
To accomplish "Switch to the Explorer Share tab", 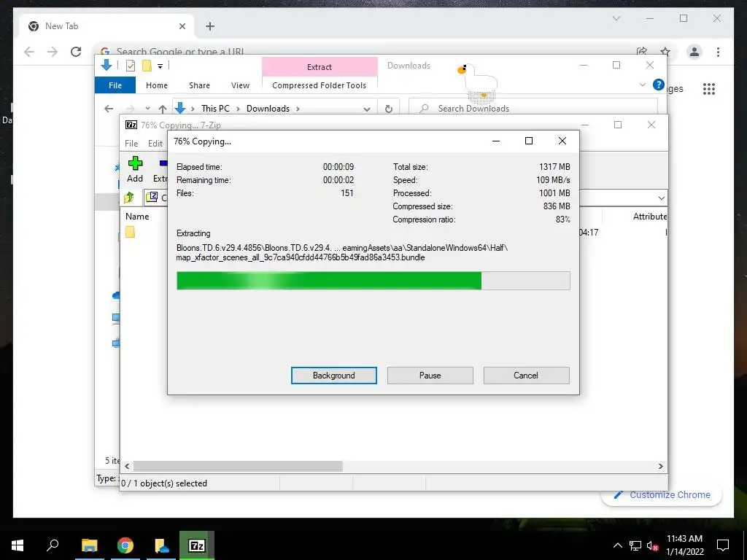I will point(199,85).
